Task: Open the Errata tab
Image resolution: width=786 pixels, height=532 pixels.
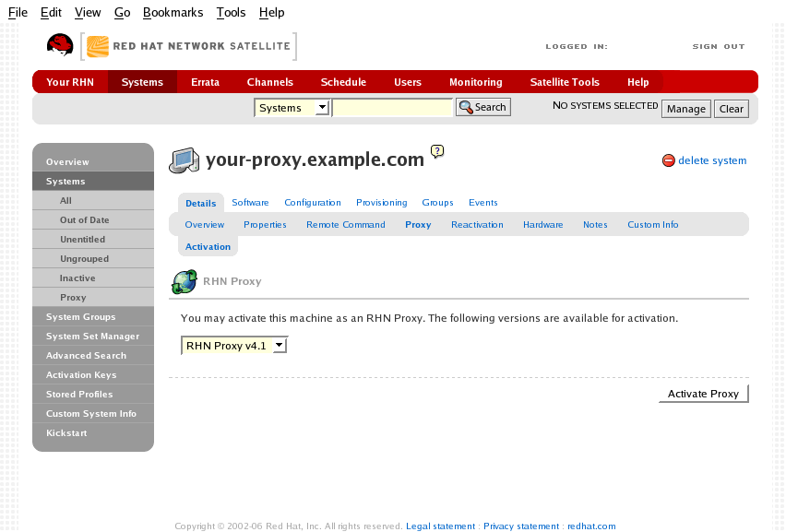Action: (x=205, y=82)
